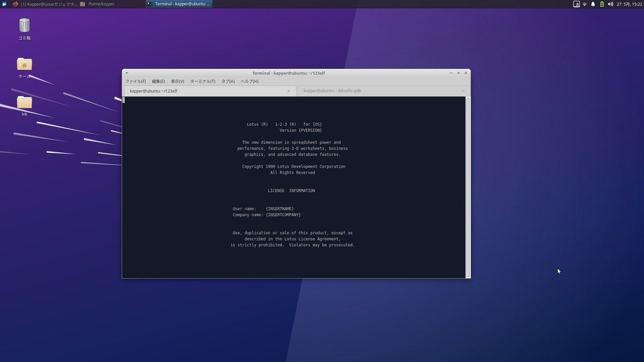Switch to the Firefox Kapper@Linux taskbar window
644x362 pixels.
click(45, 4)
